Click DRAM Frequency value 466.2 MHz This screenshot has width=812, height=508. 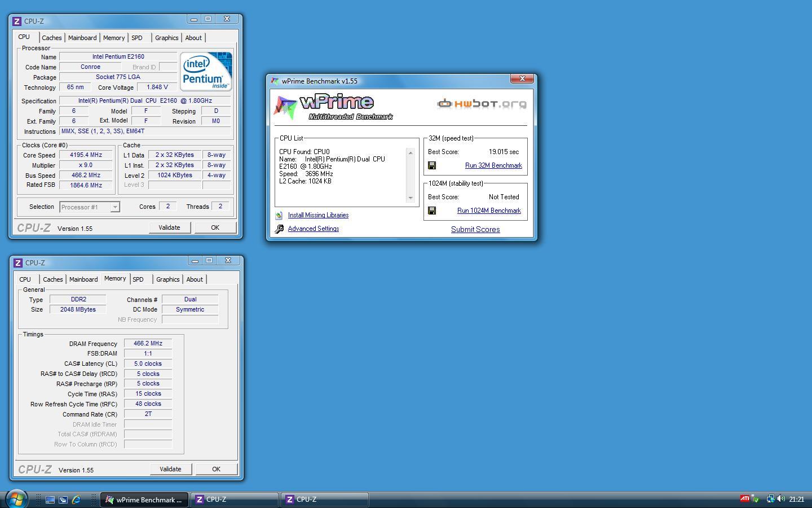(148, 343)
